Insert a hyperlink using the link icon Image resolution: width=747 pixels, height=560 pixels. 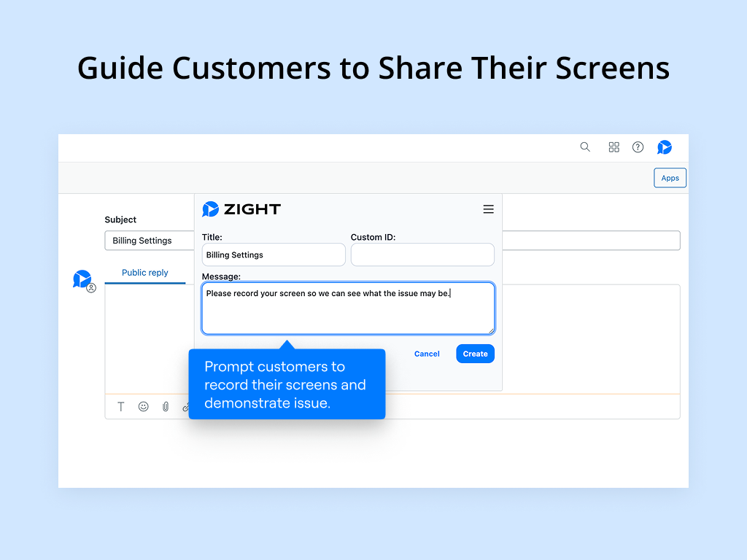(x=187, y=406)
